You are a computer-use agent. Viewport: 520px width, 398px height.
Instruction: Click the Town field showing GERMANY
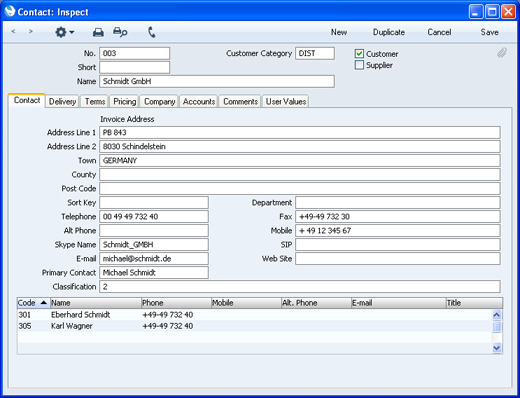pos(300,160)
